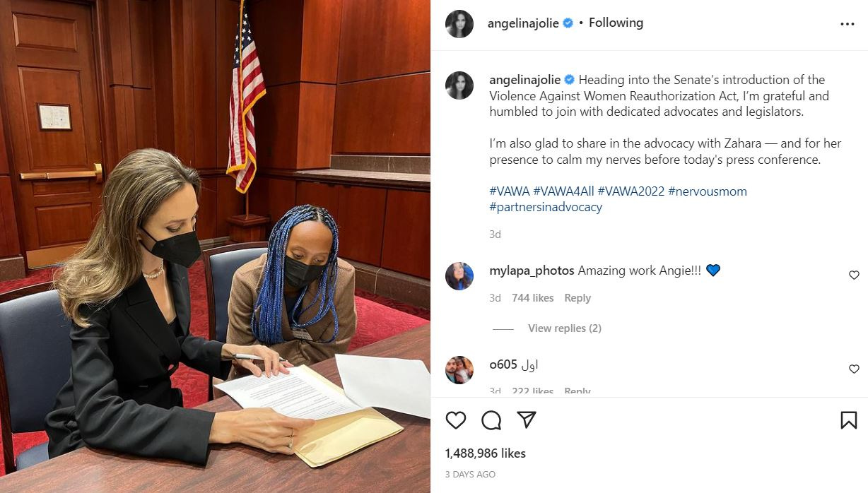Viewport: 868px width, 493px height.
Task: Share post via paper plane icon
Action: tap(526, 420)
